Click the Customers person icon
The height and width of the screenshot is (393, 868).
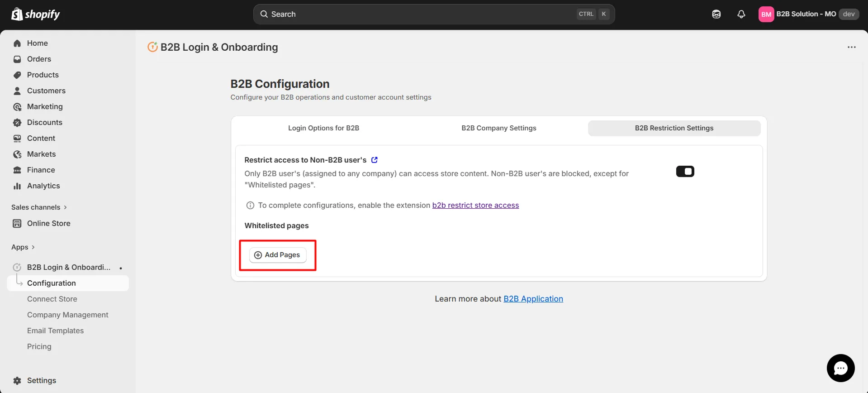point(17,91)
